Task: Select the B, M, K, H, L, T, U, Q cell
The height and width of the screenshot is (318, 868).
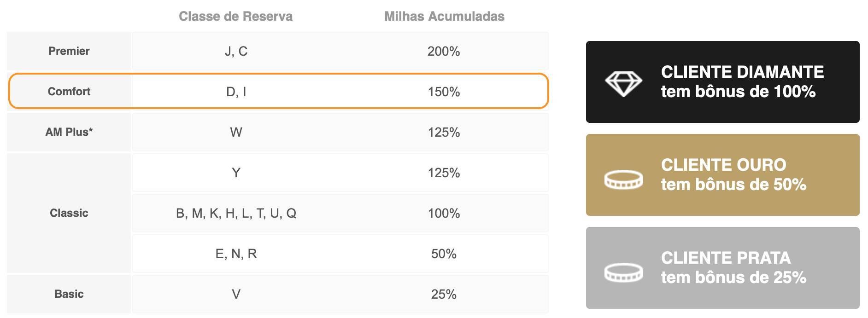Action: (x=236, y=213)
